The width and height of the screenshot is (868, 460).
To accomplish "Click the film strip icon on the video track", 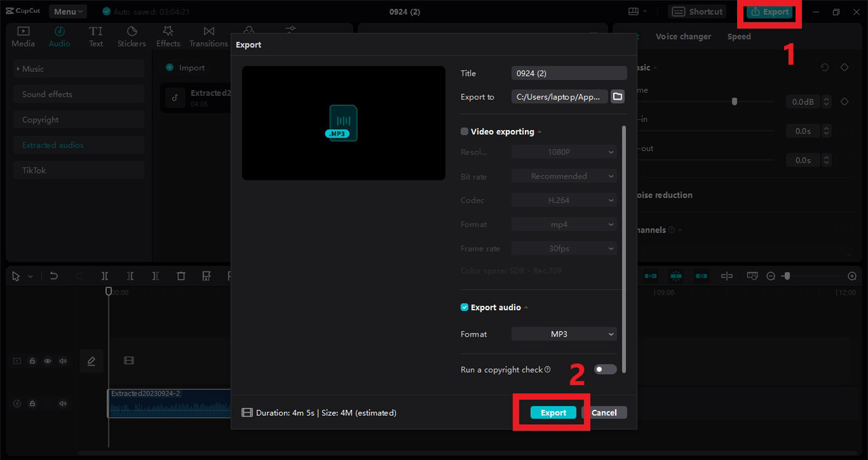I will point(129,361).
